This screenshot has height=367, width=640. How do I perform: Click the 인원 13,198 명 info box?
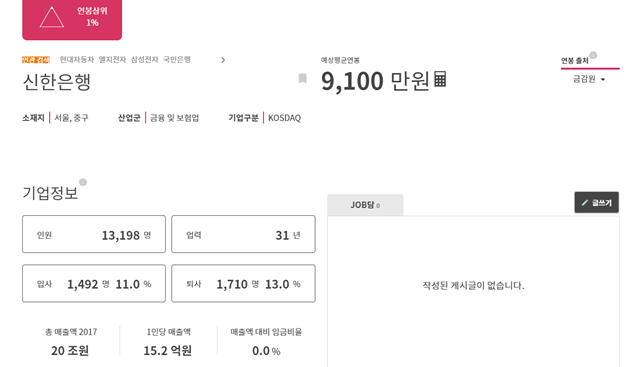click(x=94, y=234)
